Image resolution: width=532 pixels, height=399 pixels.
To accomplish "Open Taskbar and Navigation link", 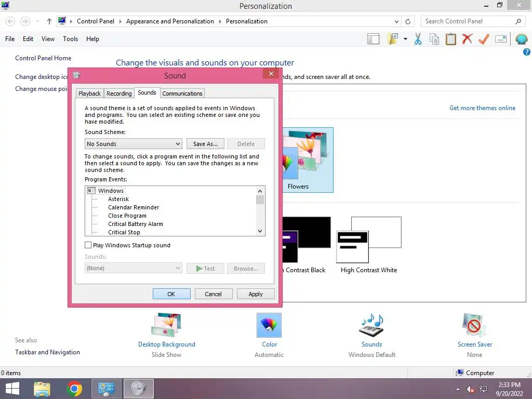I will 47,352.
